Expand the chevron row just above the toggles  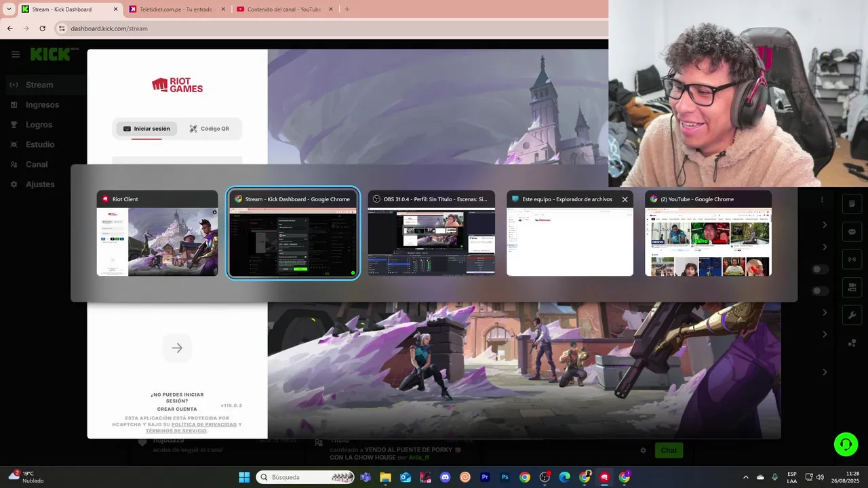825,247
